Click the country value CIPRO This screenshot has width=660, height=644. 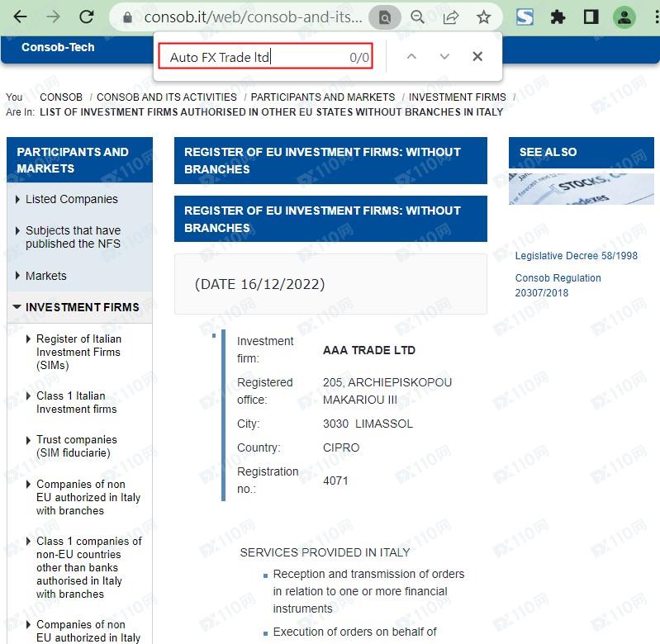click(x=341, y=447)
